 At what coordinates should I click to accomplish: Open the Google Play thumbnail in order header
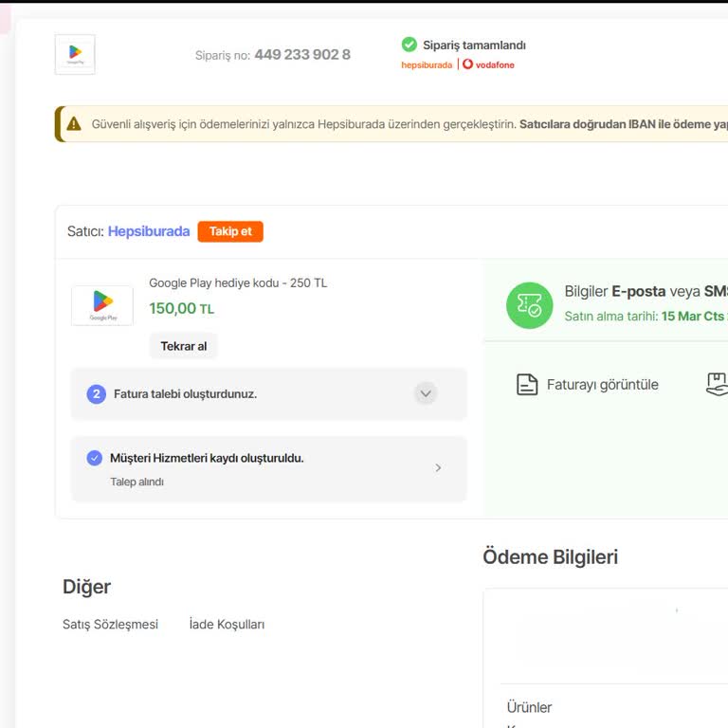pos(75,54)
